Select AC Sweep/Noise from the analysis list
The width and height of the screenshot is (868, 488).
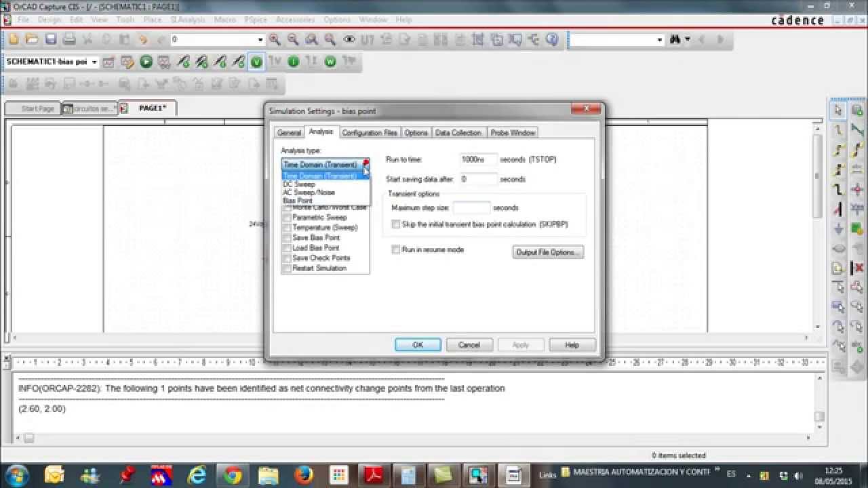(325, 192)
